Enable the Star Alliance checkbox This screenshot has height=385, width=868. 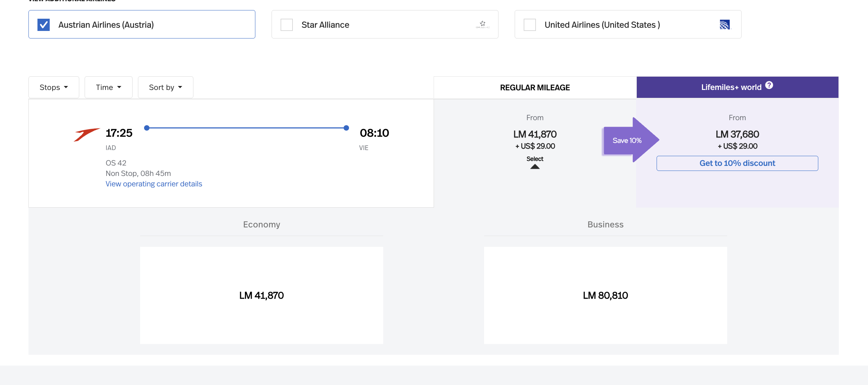coord(287,25)
